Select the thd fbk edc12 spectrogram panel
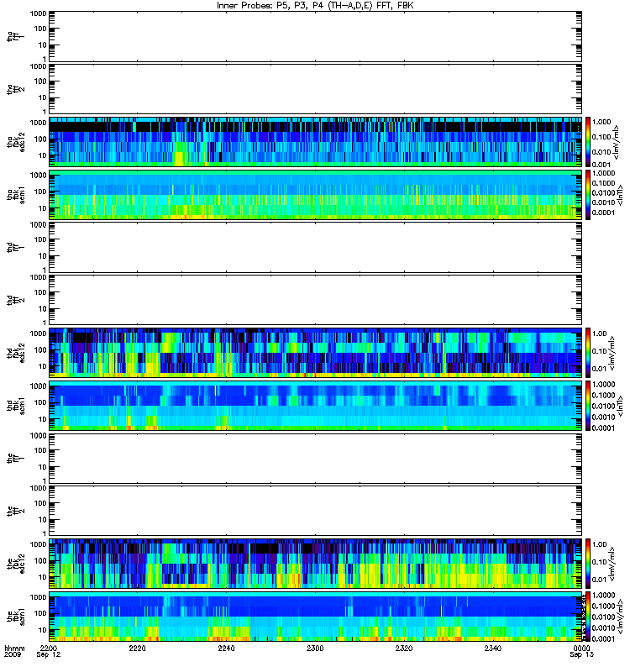 [316, 353]
